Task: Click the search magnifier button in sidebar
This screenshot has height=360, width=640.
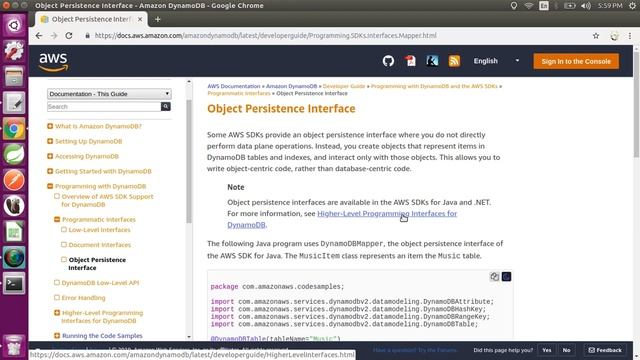Action: [166, 107]
